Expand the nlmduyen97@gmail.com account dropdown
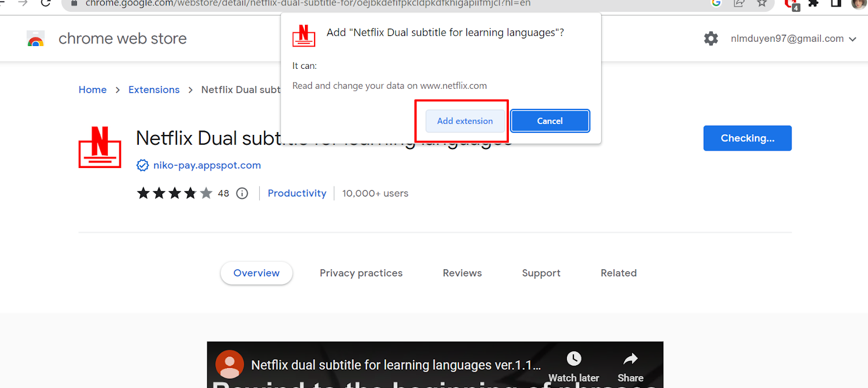The height and width of the screenshot is (388, 868). pyautogui.click(x=793, y=38)
